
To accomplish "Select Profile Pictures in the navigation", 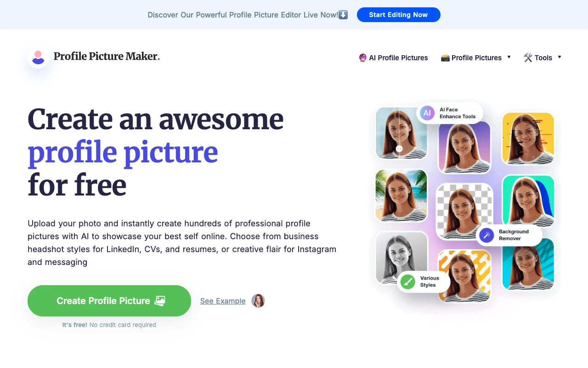I will (476, 58).
